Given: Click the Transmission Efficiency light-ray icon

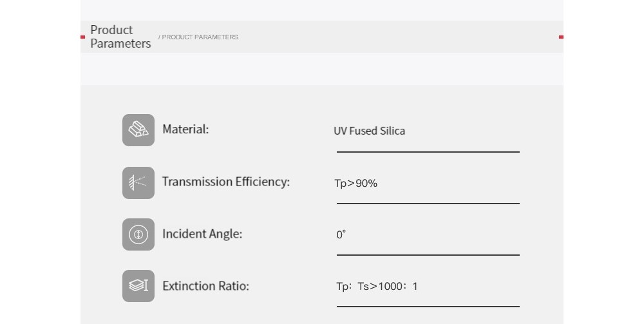Looking at the screenshot, I should tap(138, 183).
